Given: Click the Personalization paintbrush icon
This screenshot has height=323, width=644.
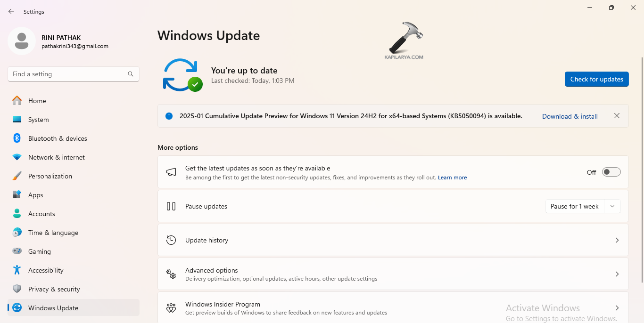Looking at the screenshot, I should (17, 176).
